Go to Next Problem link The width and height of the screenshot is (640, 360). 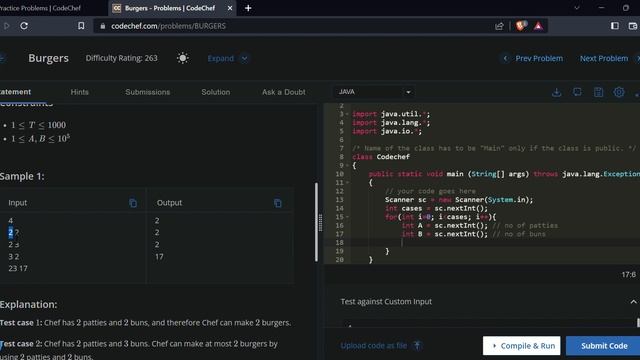604,58
